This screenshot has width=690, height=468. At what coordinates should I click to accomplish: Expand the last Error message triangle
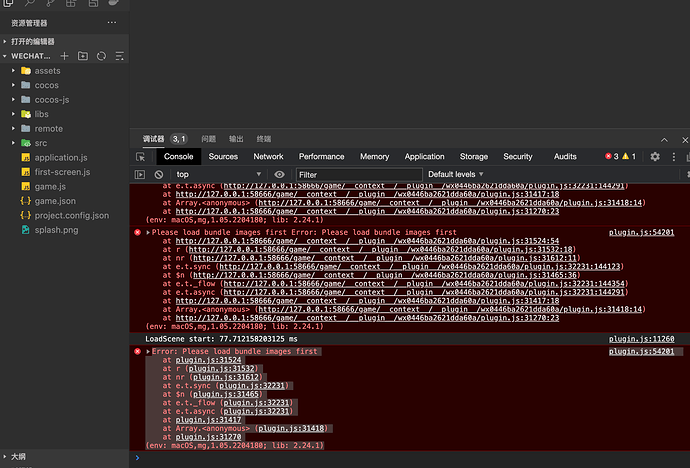[148, 351]
